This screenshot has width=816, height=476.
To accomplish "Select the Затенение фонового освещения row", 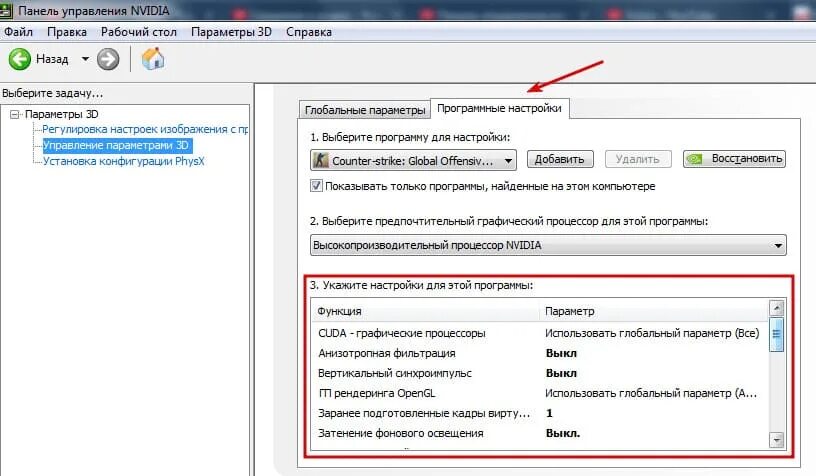I will click(x=540, y=433).
